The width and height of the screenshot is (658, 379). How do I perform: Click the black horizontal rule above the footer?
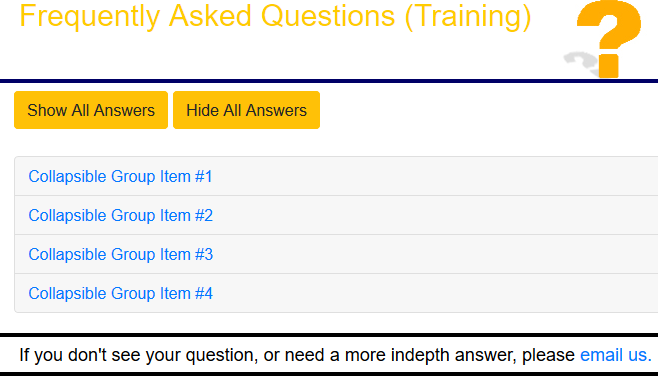click(x=329, y=335)
